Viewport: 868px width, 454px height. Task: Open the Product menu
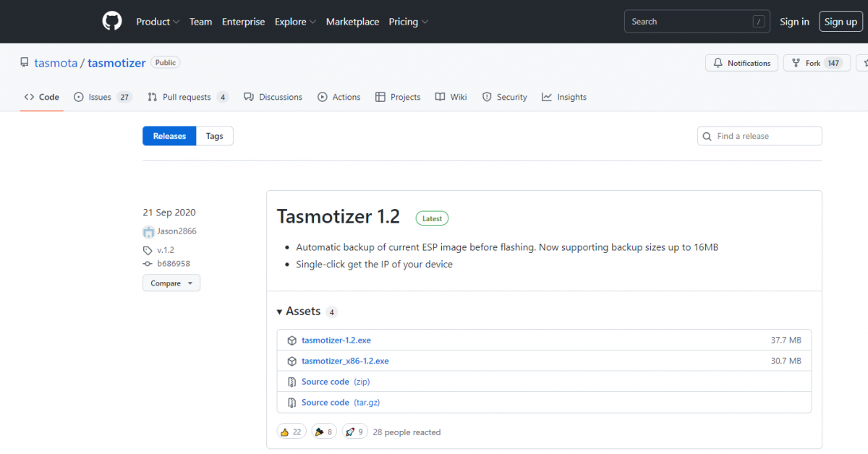(156, 22)
